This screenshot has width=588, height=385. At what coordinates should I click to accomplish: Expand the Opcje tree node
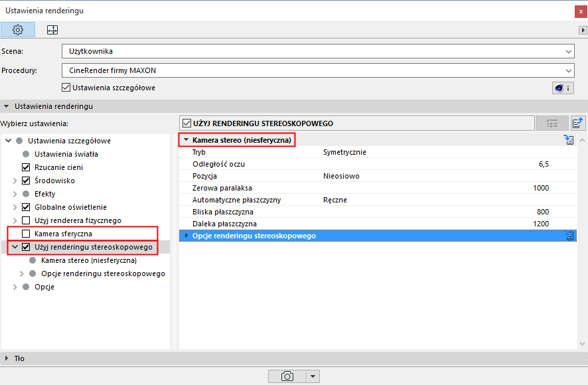[15, 287]
